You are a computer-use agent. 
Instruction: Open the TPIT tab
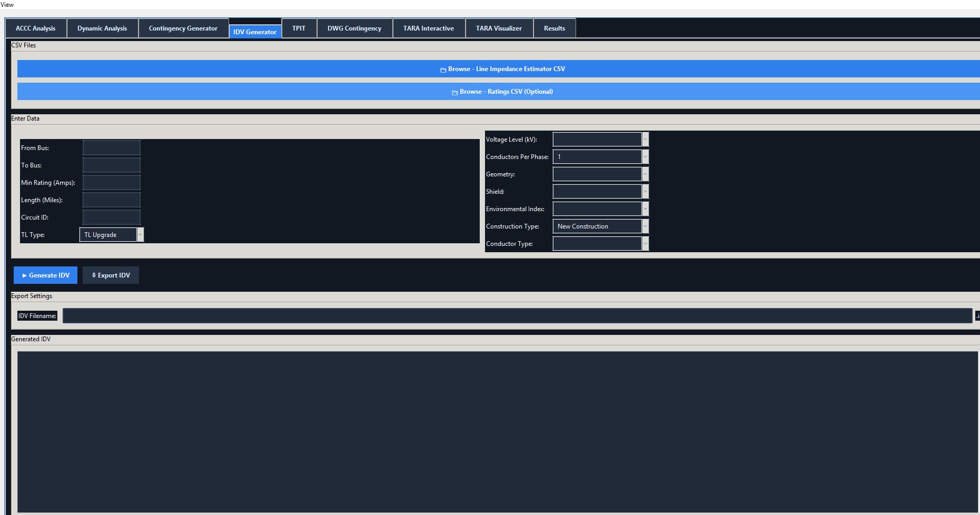pos(299,28)
